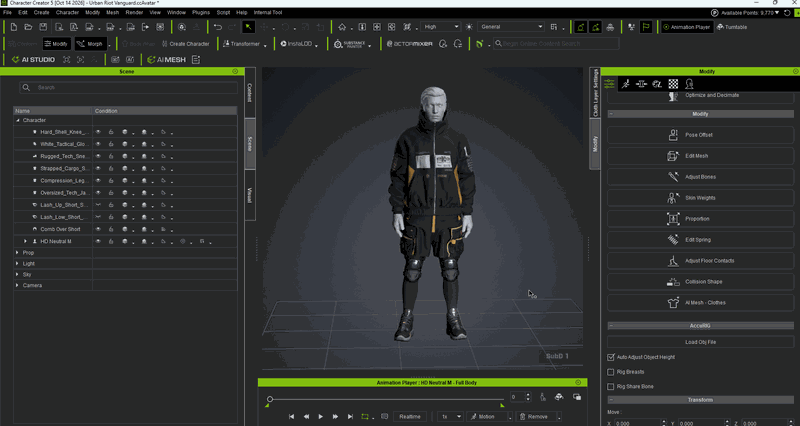Create a new project with the New icon
800x426 pixels.
pyautogui.click(x=14, y=27)
